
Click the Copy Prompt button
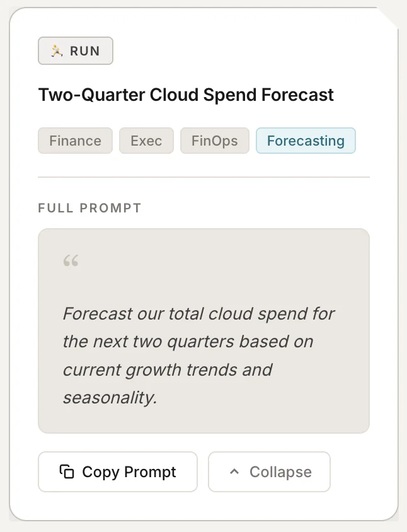(117, 471)
